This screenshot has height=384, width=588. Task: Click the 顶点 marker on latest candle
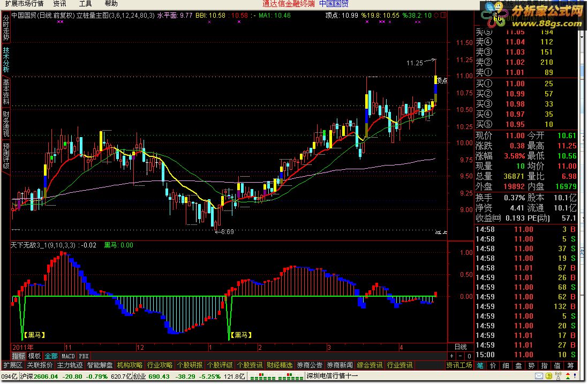coord(442,80)
